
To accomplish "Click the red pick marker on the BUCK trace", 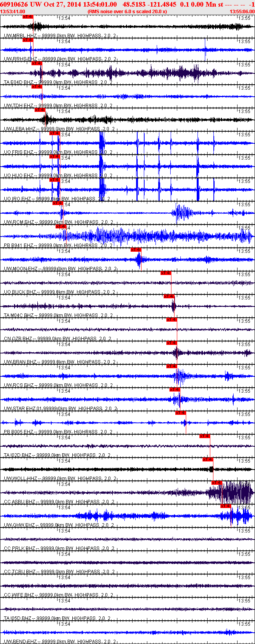I will pos(166,273).
